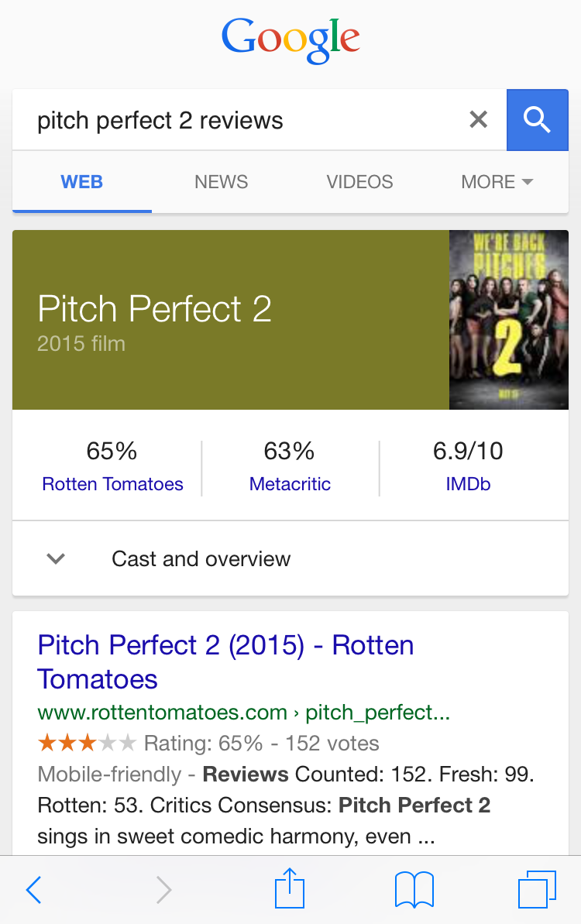
Task: Switch to the VIDEOS tab
Action: click(359, 182)
